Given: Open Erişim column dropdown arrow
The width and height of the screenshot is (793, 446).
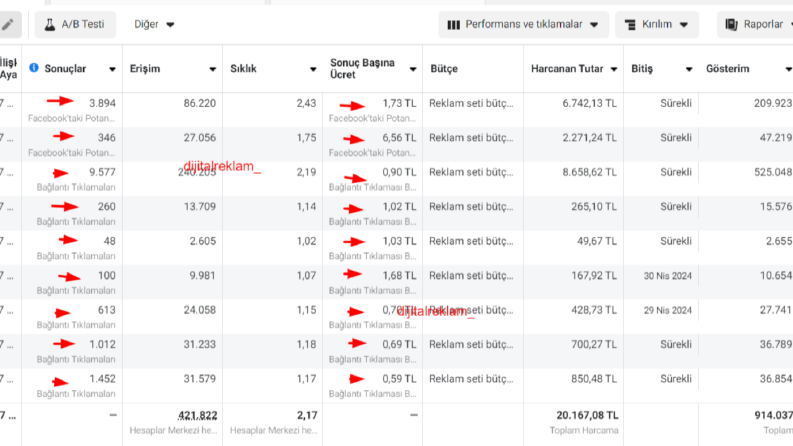Looking at the screenshot, I should [x=212, y=69].
